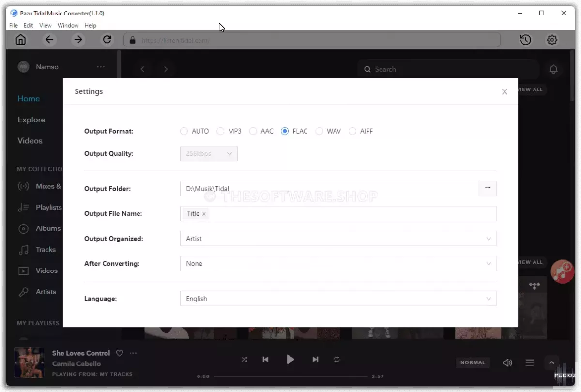581x392 pixels.
Task: Open more options next to She Loves Control
Action: pos(133,353)
